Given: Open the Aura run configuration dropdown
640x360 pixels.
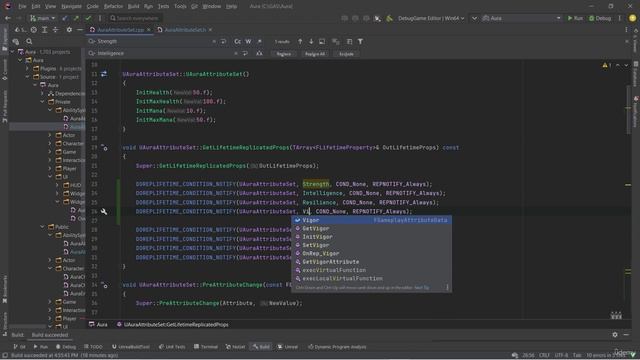Looking at the screenshot, I should pos(522,18).
